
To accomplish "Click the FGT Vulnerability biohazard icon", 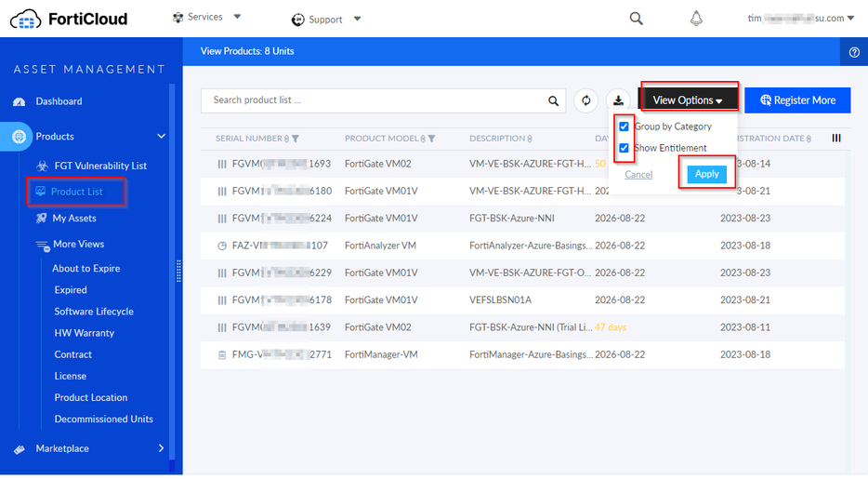I will (x=42, y=166).
